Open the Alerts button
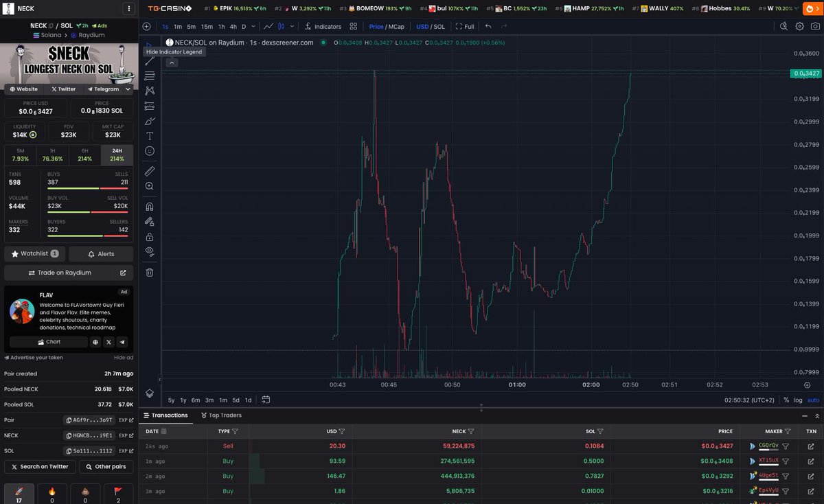 pos(101,253)
